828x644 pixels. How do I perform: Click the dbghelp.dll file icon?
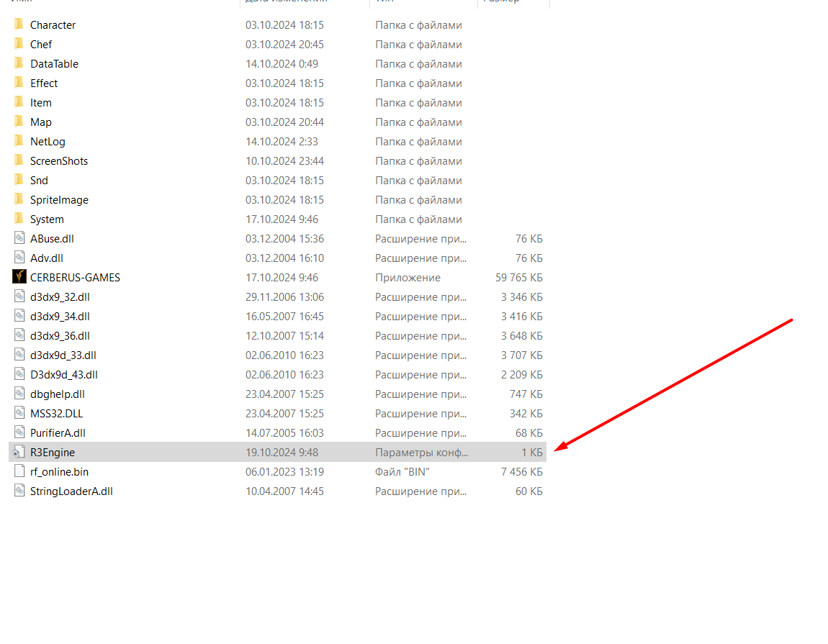19,394
